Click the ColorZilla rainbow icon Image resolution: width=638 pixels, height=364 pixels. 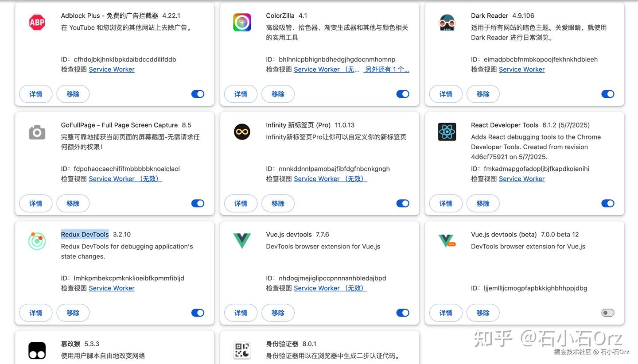point(242,23)
